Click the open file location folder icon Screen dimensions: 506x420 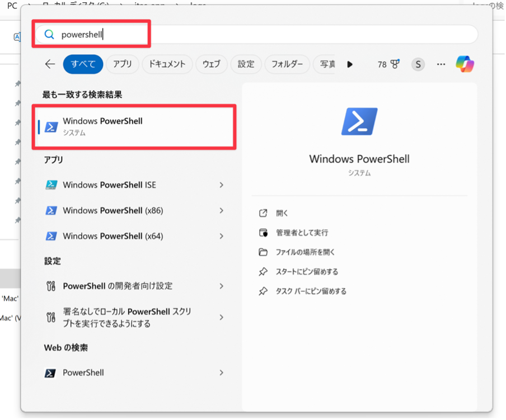(263, 252)
